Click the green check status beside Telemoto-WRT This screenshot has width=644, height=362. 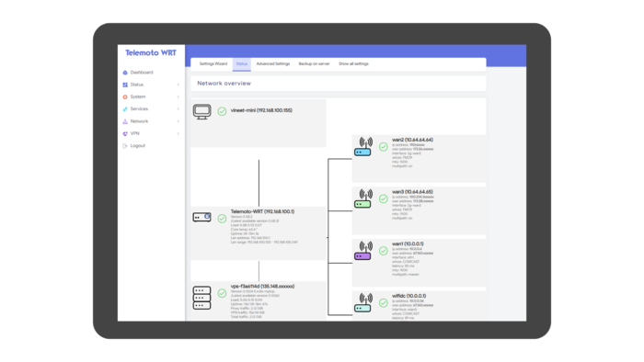coord(222,219)
